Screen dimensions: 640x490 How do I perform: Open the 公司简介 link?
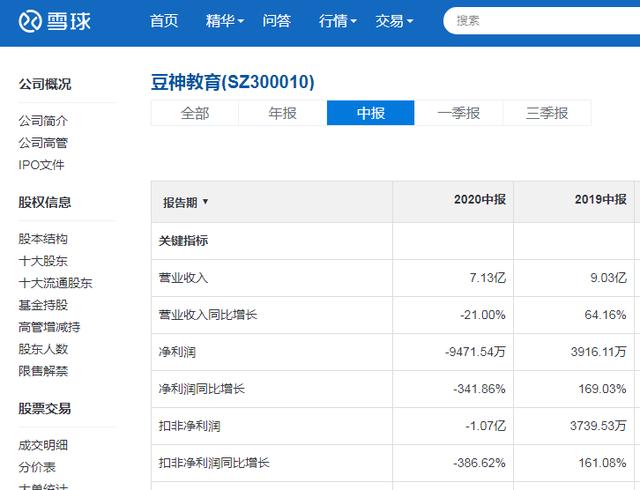[x=43, y=121]
